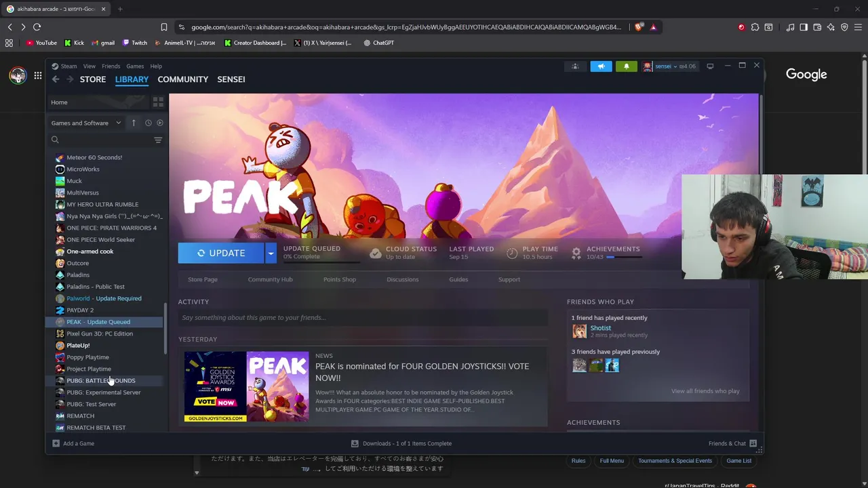Open advanced filter options icon
This screenshot has height=488, width=868.
(x=158, y=140)
